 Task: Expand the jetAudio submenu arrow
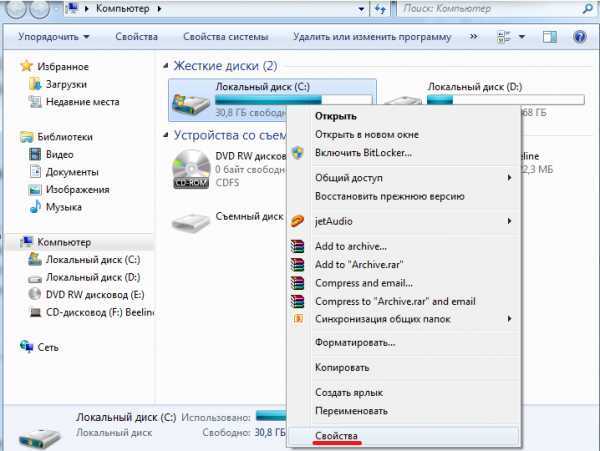pyautogui.click(x=509, y=221)
